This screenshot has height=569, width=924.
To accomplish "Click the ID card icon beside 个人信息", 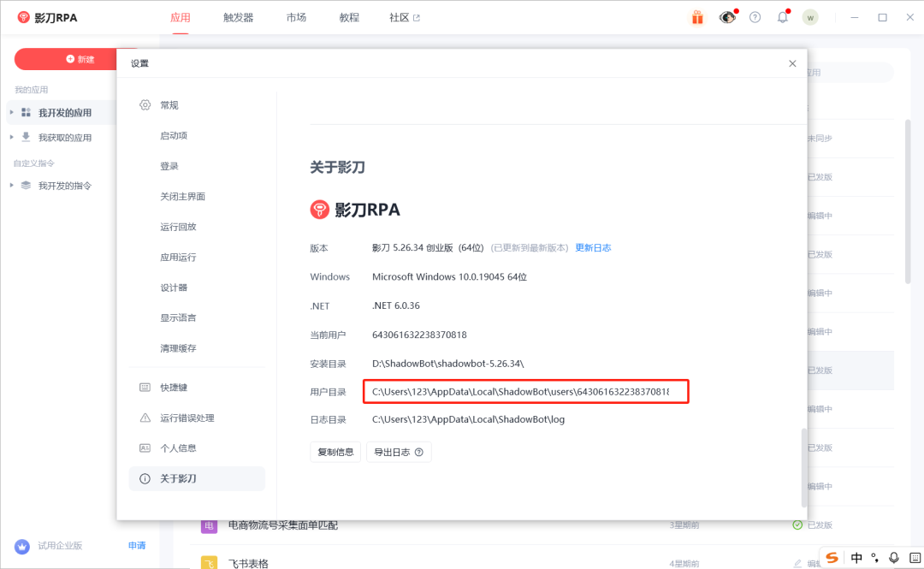I will tap(145, 448).
